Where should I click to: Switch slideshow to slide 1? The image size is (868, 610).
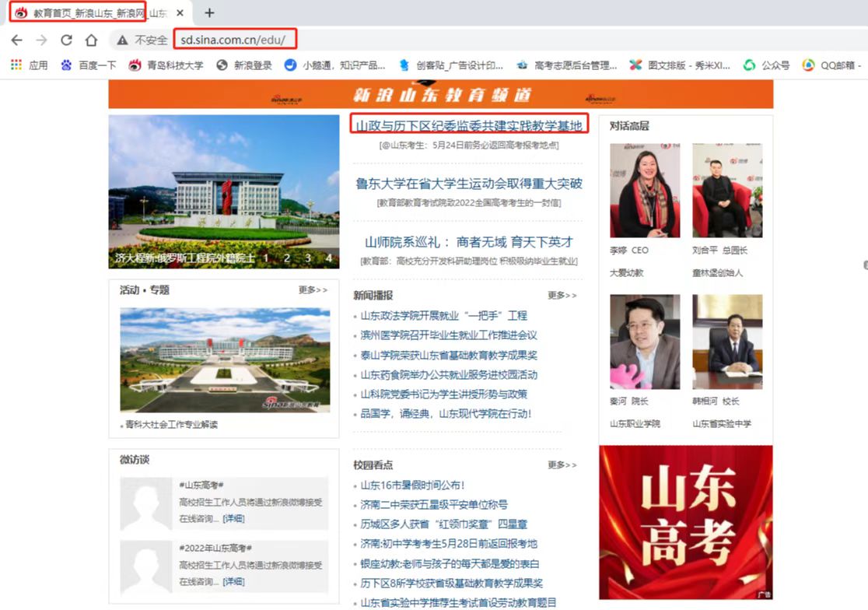[x=266, y=258]
